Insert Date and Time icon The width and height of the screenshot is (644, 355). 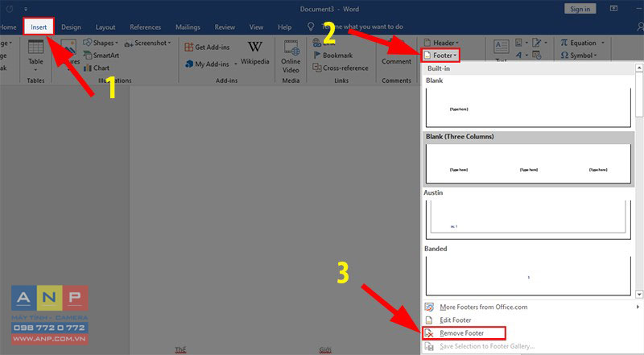536,55
